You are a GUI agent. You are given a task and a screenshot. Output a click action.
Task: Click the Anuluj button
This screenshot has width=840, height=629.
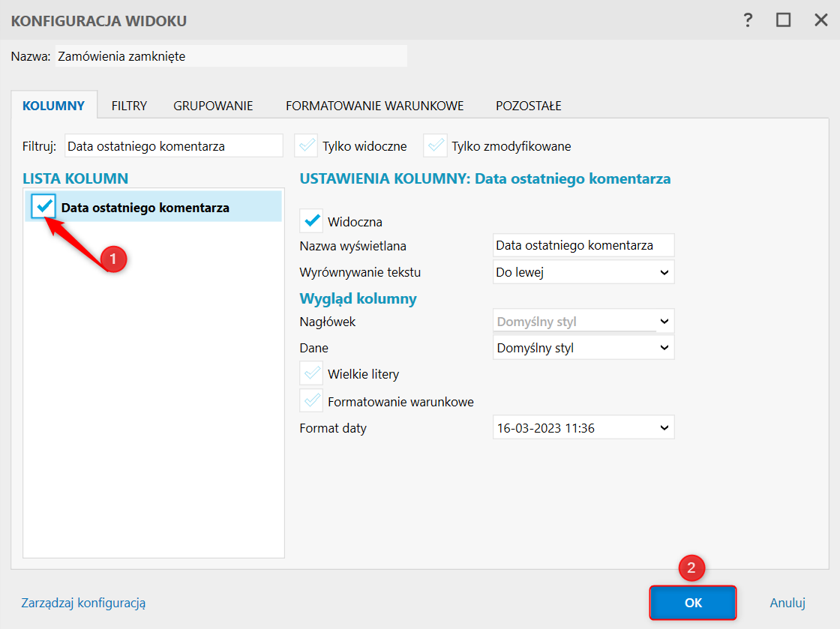tap(787, 603)
